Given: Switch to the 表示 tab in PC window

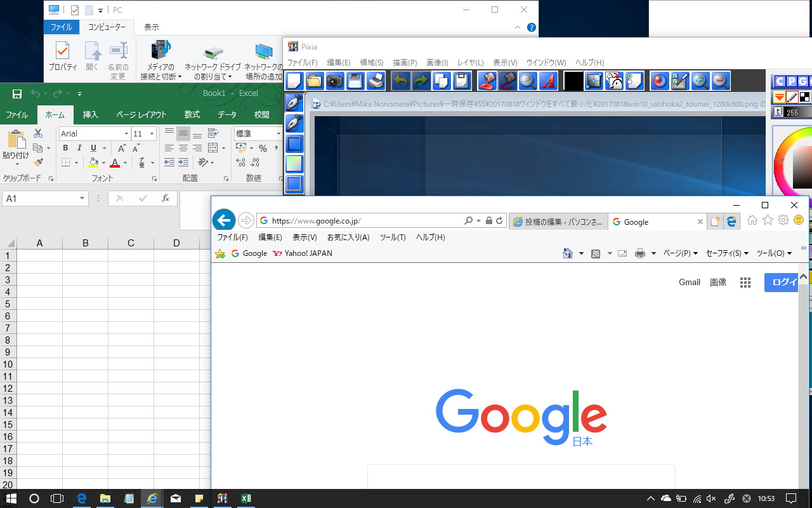Looking at the screenshot, I should [152, 27].
